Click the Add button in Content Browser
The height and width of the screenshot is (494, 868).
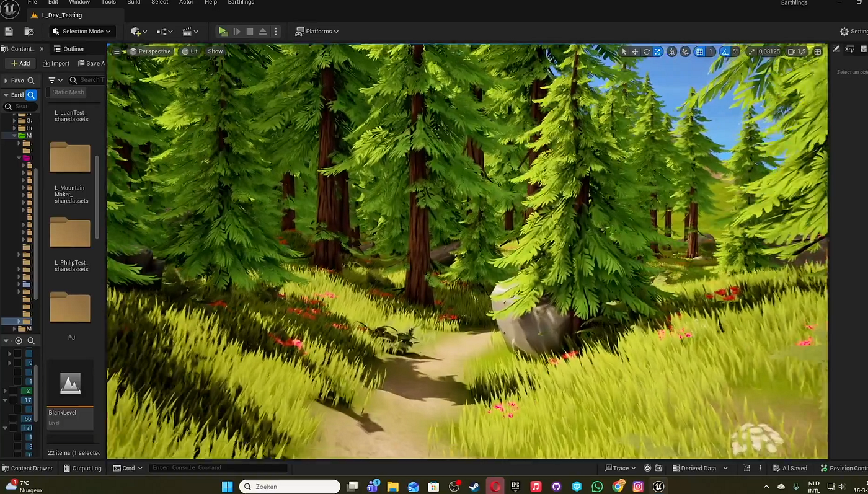[20, 63]
